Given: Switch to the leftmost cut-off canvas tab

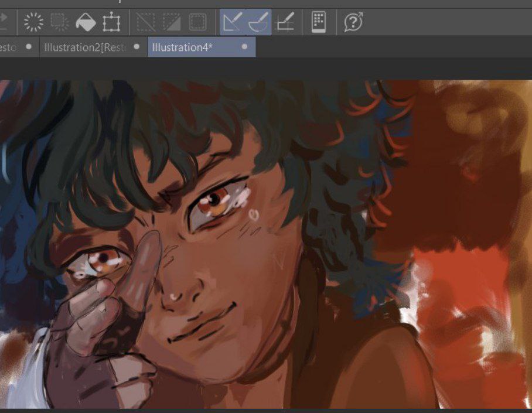Looking at the screenshot, I should [7, 47].
